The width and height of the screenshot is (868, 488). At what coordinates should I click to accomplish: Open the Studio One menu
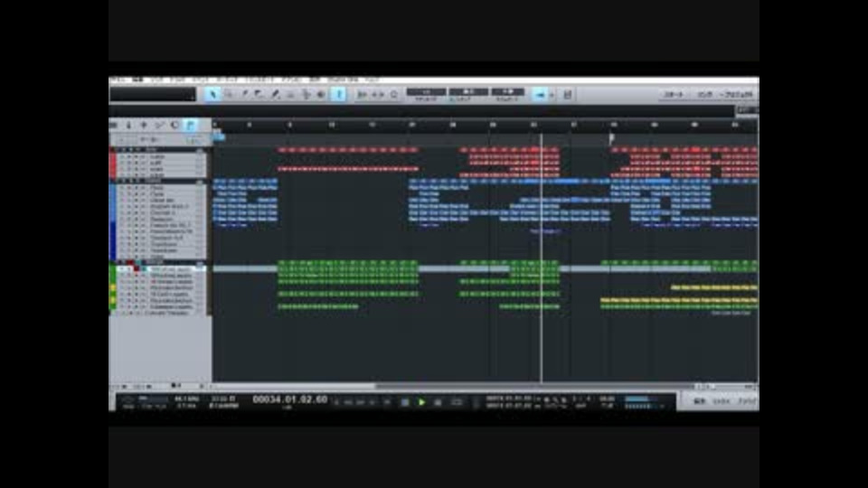point(344,80)
